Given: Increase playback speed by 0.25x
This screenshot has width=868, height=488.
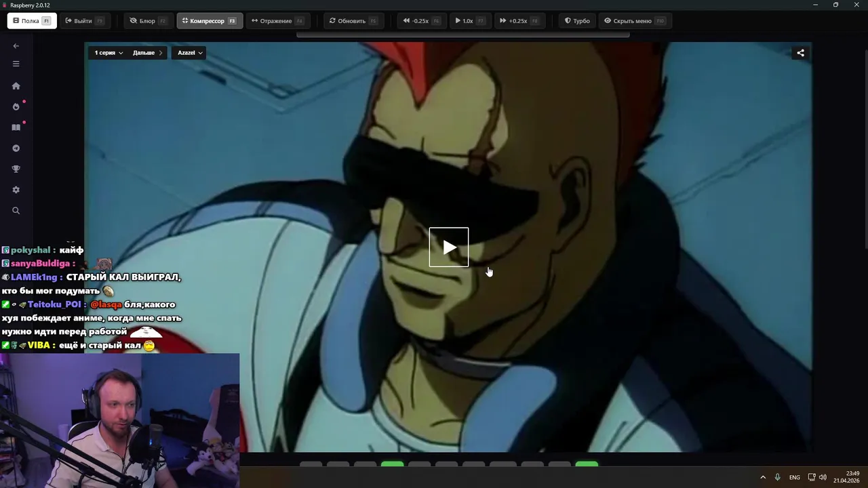Looking at the screenshot, I should pyautogui.click(x=518, y=21).
